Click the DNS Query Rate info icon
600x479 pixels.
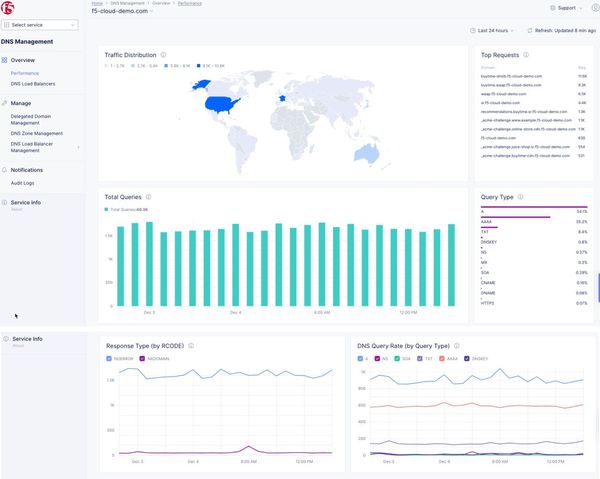point(459,345)
